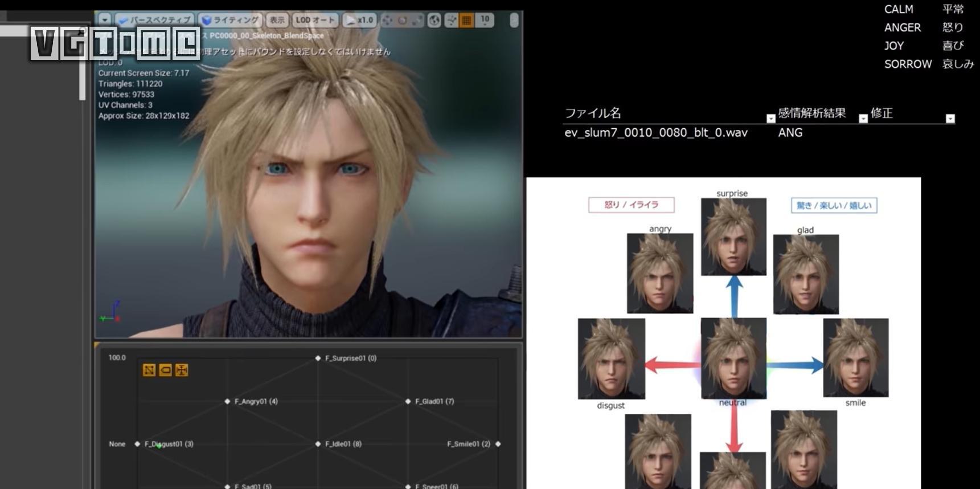Viewport: 980px width, 489px height.
Task: Open the ファイル名 column filter dropdown
Action: coord(770,119)
